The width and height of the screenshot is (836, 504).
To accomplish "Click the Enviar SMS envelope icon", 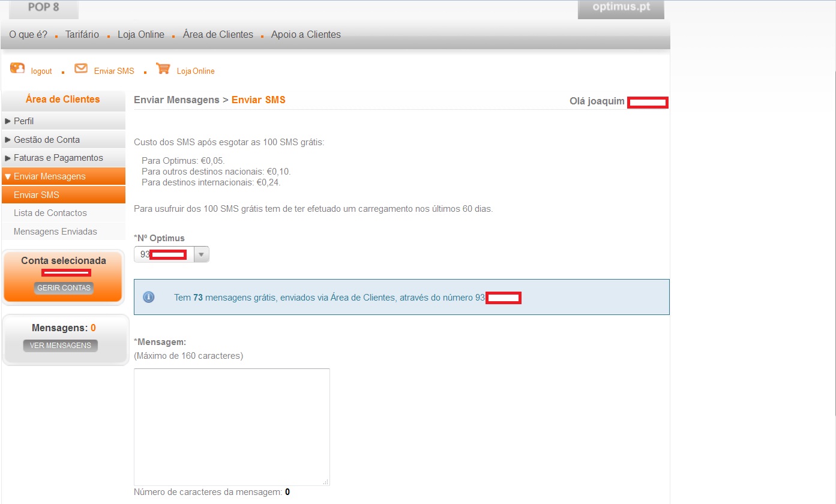I will point(81,68).
